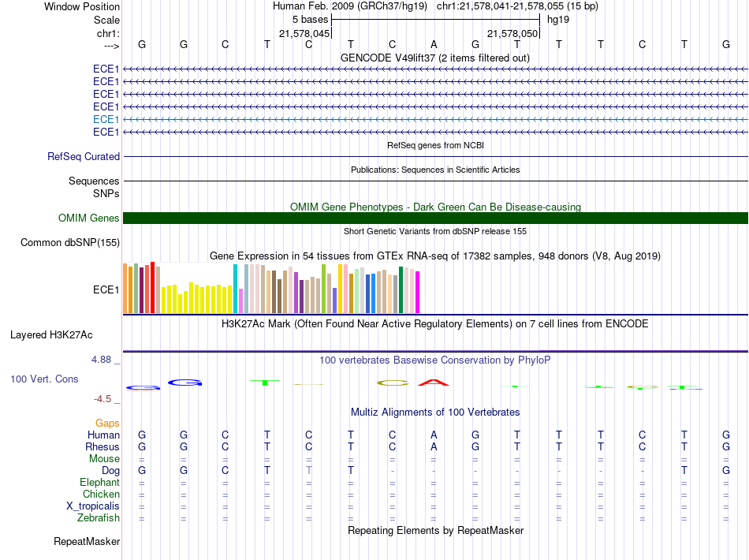This screenshot has height=560, width=749.
Task: Select the Zebrafish species label
Action: pyautogui.click(x=99, y=518)
